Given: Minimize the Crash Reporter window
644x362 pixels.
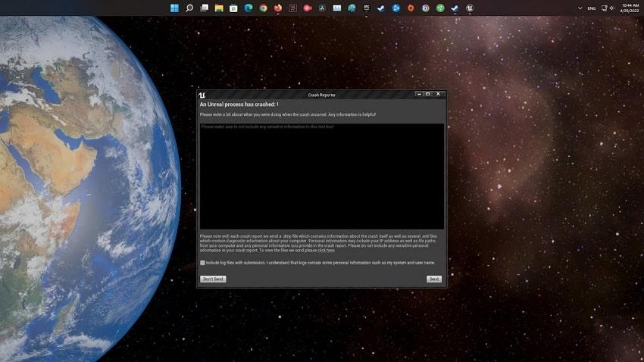Looking at the screenshot, I should 419,95.
